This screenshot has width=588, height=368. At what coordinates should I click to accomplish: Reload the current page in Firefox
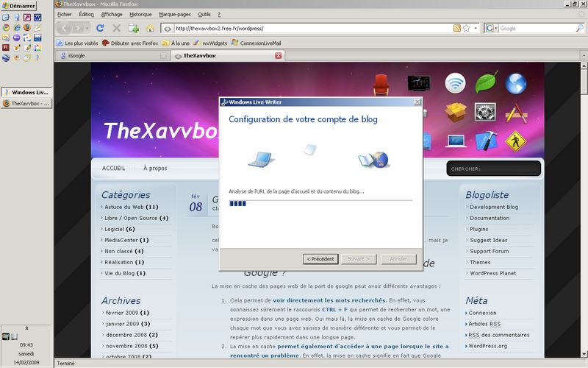100,28
